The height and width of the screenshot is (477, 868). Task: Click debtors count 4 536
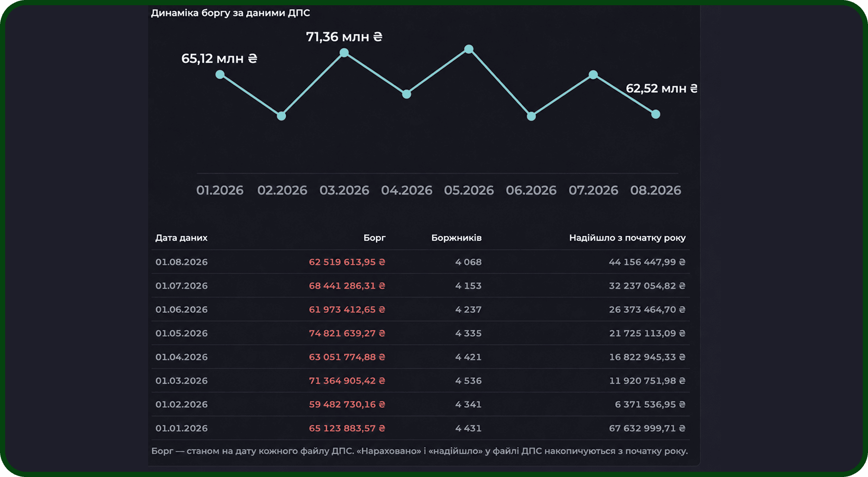coord(468,381)
